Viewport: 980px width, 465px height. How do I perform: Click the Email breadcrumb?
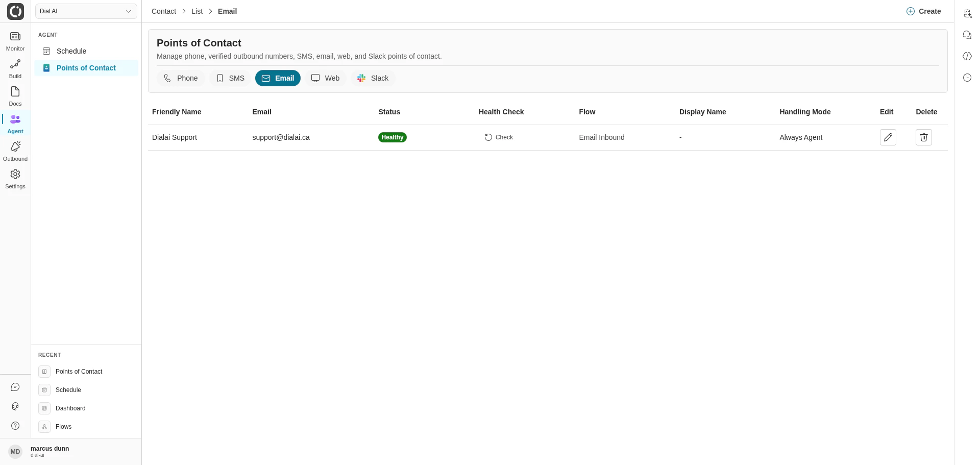pos(227,11)
